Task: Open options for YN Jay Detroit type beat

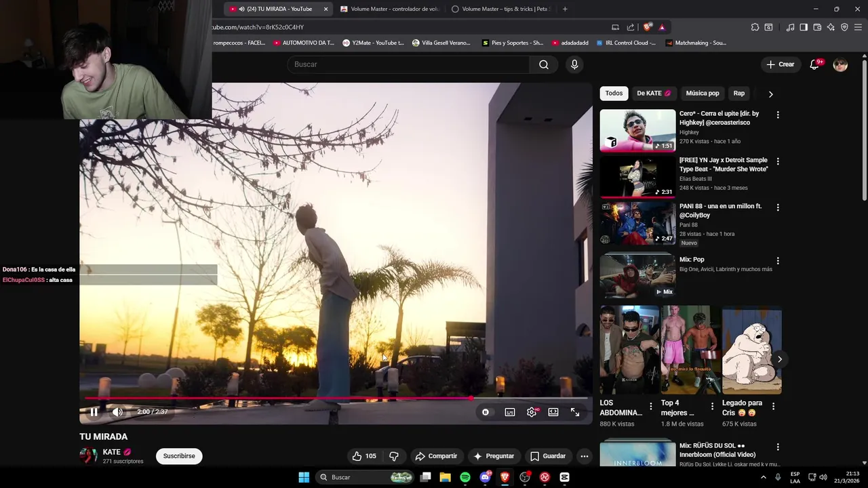Action: 778,161
